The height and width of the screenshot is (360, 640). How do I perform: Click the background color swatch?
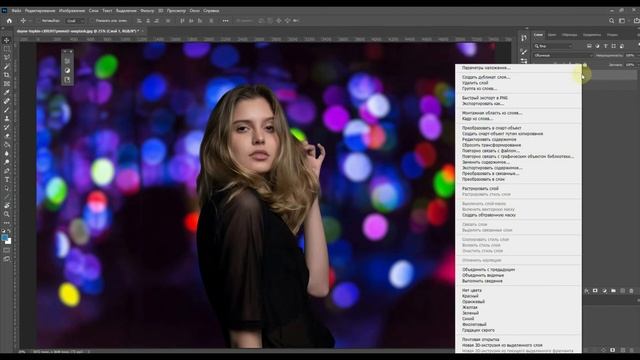pos(9,241)
